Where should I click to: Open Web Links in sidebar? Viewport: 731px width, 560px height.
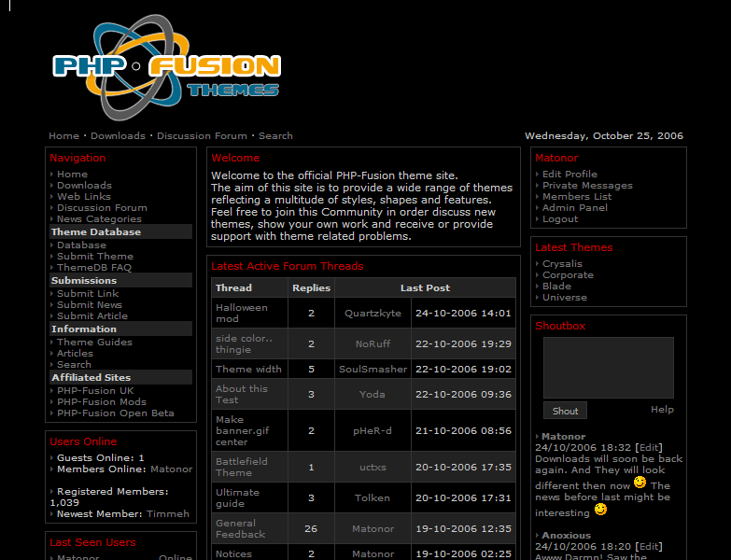(84, 197)
